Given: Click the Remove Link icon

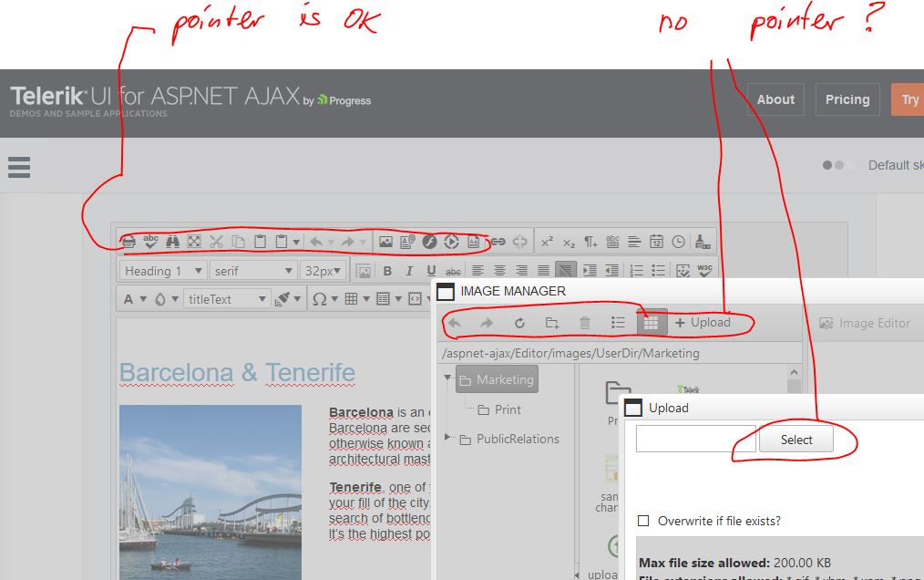Looking at the screenshot, I should (519, 242).
